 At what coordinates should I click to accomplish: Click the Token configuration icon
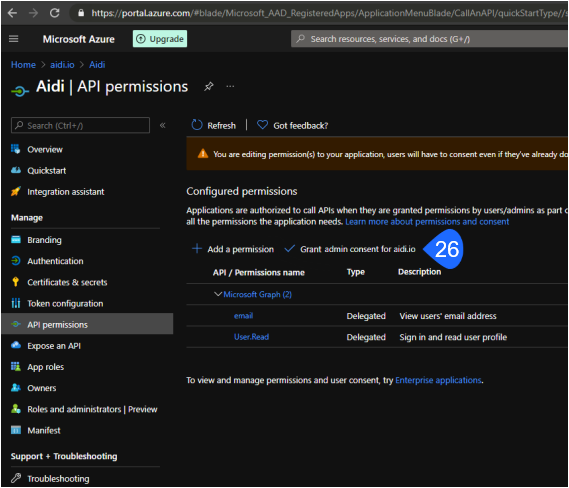(x=16, y=303)
